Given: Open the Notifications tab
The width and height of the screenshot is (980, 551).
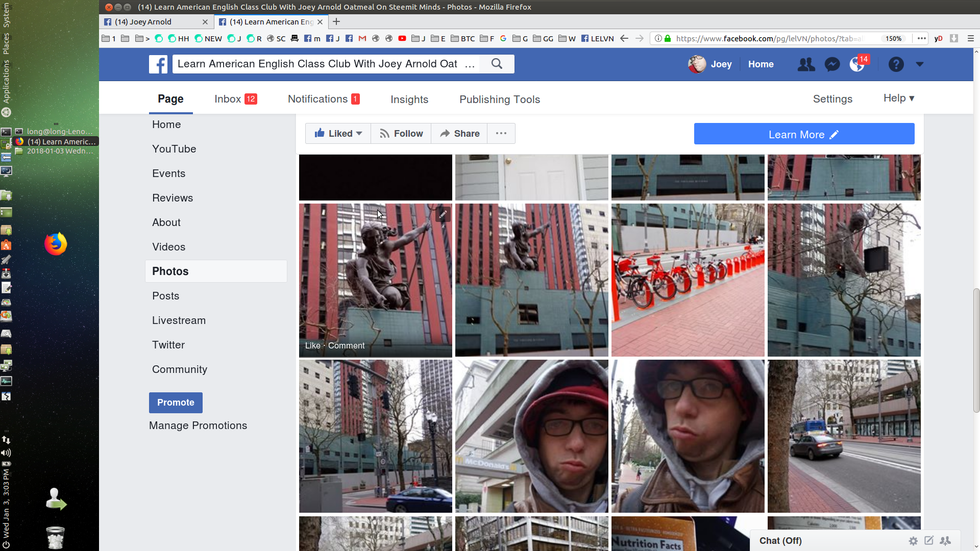Looking at the screenshot, I should (324, 99).
